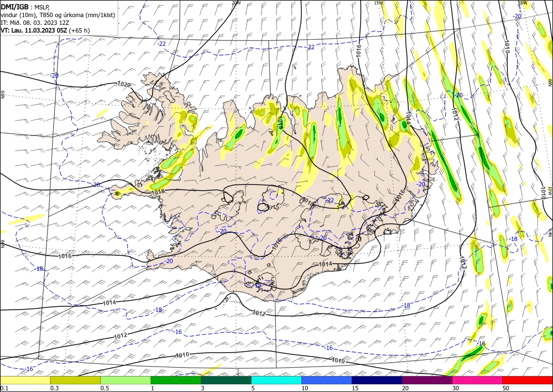This screenshot has width=553, height=392.
Task: Click the '20W' longitude label at top
Action: pyautogui.click(x=236, y=3)
